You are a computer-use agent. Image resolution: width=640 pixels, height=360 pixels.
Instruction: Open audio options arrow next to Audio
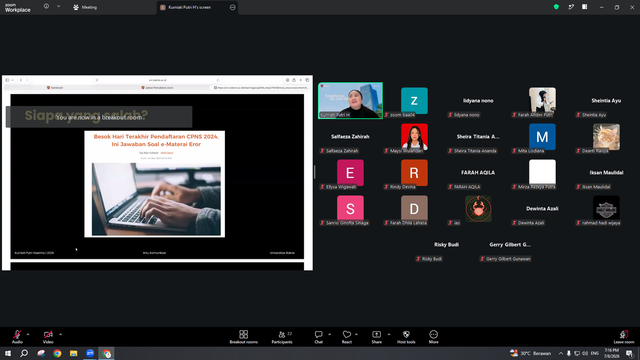(28, 334)
